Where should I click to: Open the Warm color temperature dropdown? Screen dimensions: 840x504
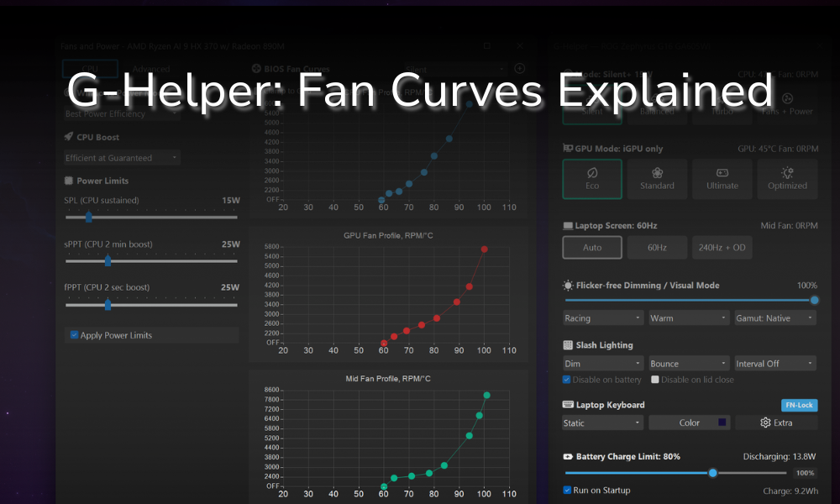[x=689, y=318]
